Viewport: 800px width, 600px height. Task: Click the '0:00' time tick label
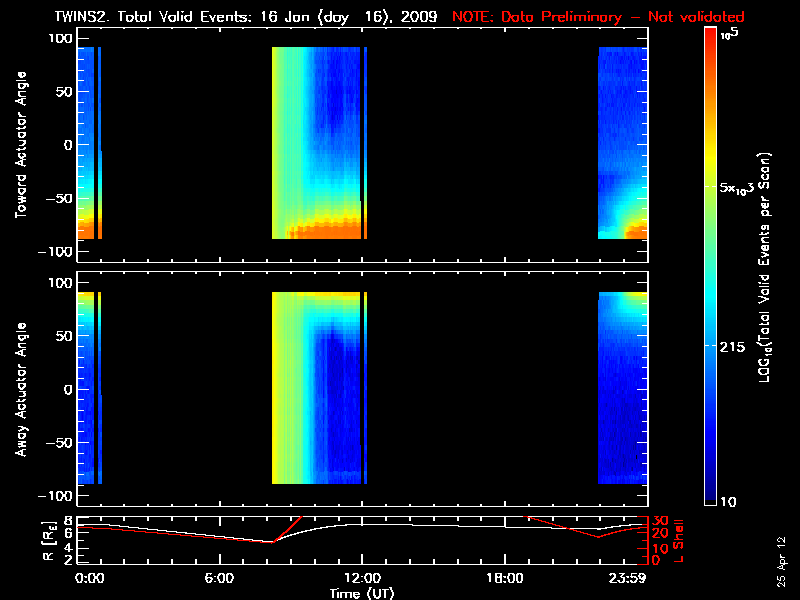pos(88,578)
